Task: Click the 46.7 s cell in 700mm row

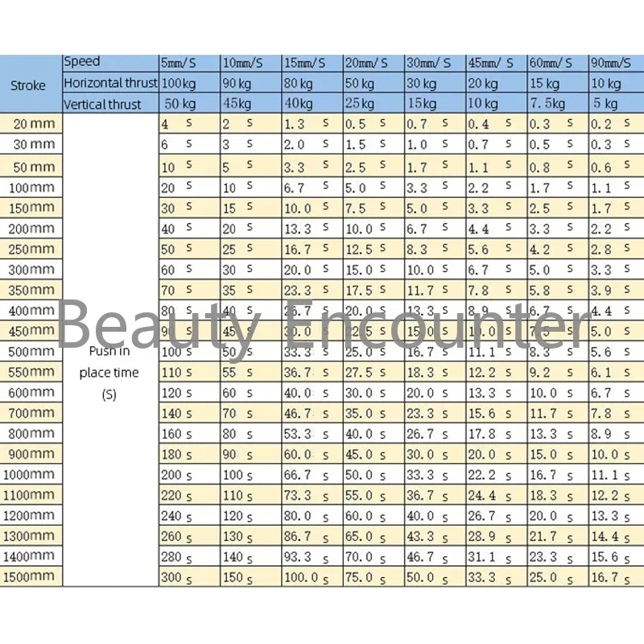Action: coord(312,413)
